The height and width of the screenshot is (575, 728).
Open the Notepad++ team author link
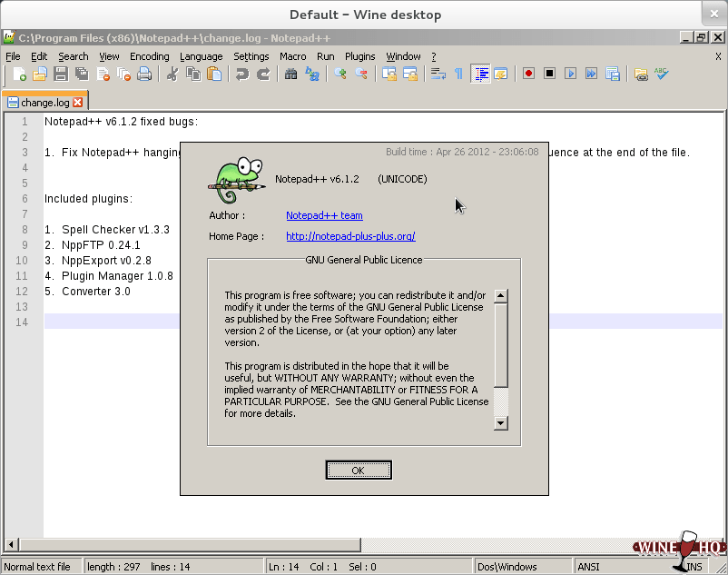tap(324, 215)
